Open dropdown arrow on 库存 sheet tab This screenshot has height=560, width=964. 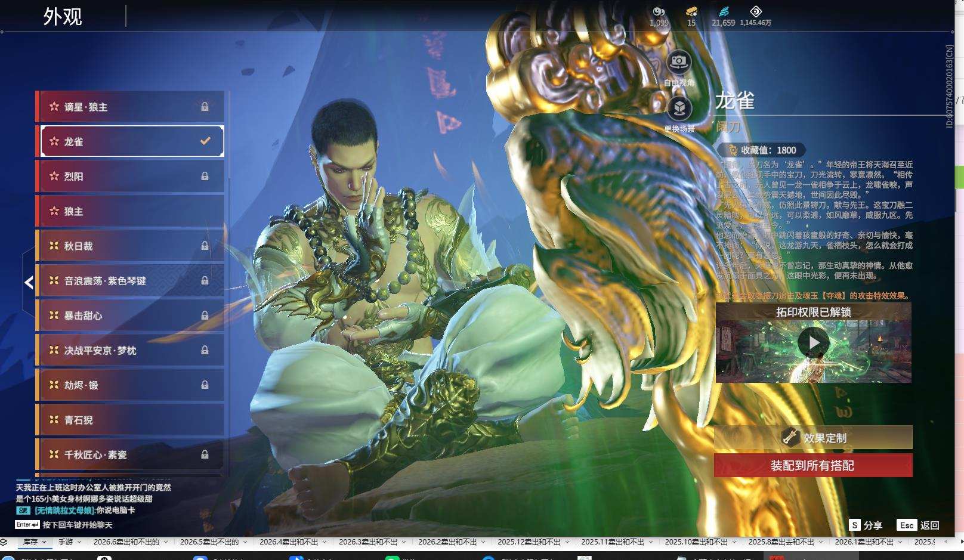(44, 542)
